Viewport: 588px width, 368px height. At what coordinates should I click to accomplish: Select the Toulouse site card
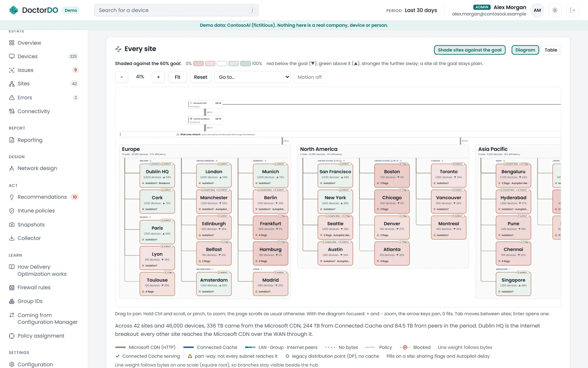point(157,284)
